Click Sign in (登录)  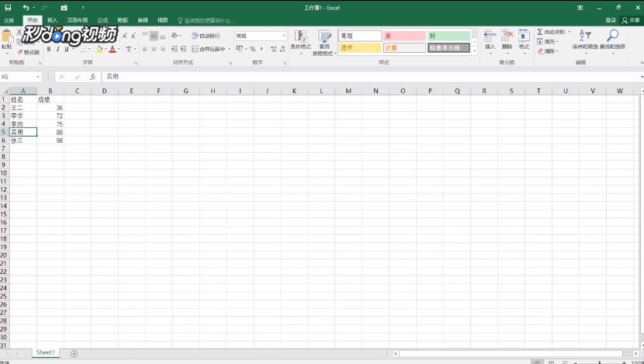click(x=611, y=20)
